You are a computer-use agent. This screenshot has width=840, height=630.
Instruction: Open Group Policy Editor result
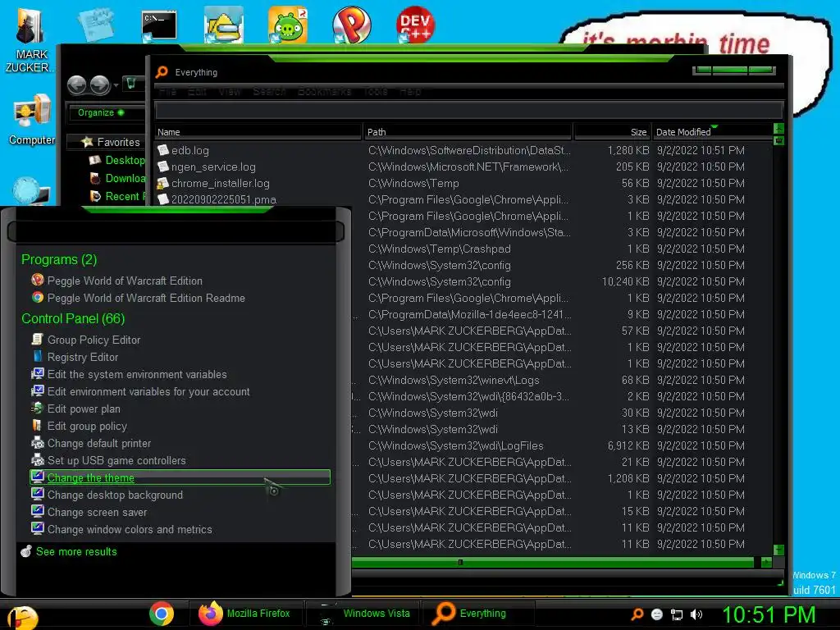(x=94, y=340)
